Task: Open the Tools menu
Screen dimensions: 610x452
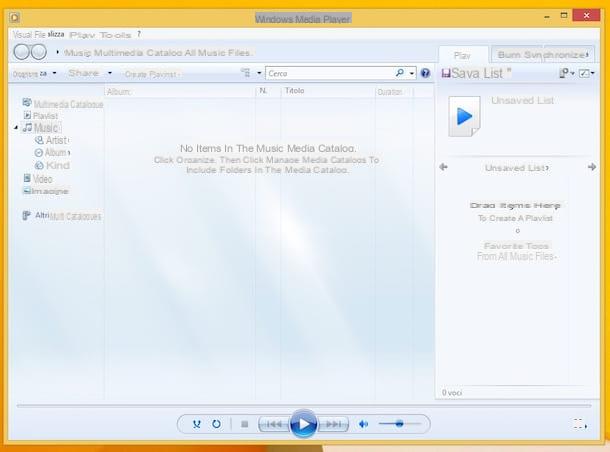Action: click(115, 35)
